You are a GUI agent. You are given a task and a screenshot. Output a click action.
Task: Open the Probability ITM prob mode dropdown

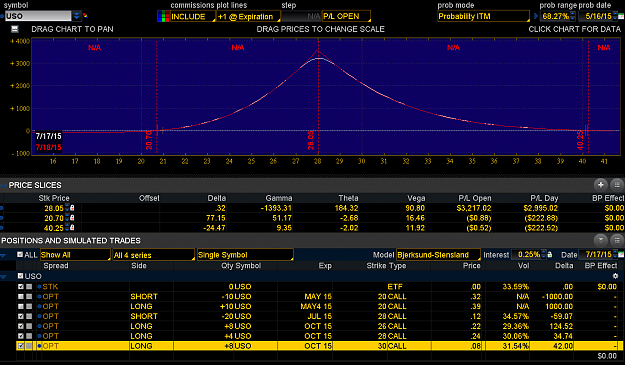point(483,16)
